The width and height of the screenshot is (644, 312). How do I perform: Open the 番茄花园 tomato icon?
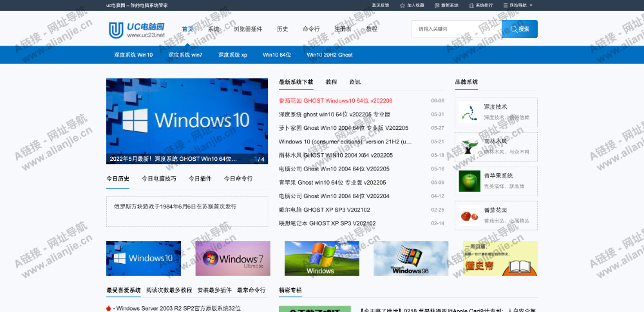[470, 216]
